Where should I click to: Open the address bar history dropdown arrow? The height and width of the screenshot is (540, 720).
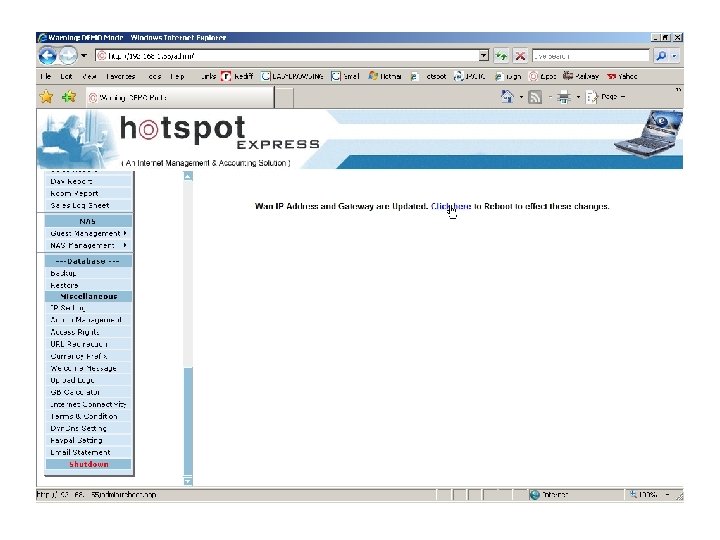[x=484, y=56]
